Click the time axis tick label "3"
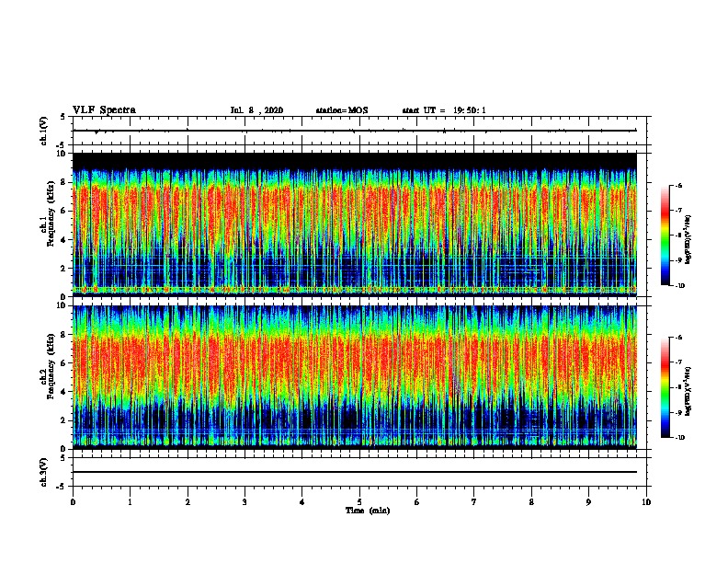 click(x=245, y=502)
